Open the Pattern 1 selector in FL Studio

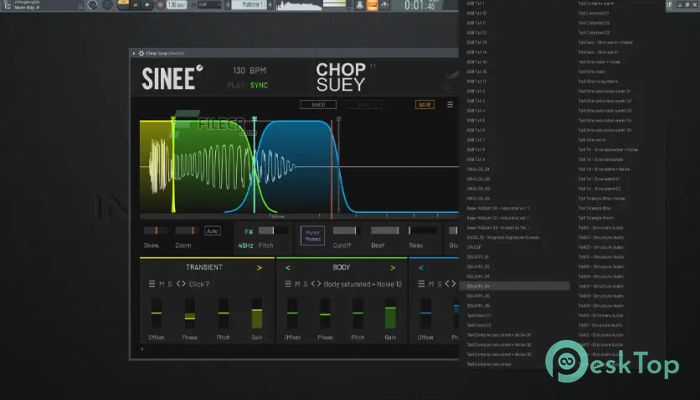pyautogui.click(x=251, y=5)
